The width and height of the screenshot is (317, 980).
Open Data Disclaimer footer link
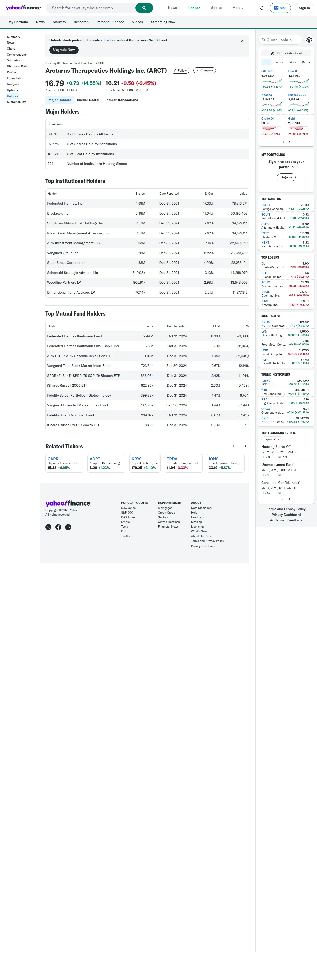pyautogui.click(x=202, y=508)
